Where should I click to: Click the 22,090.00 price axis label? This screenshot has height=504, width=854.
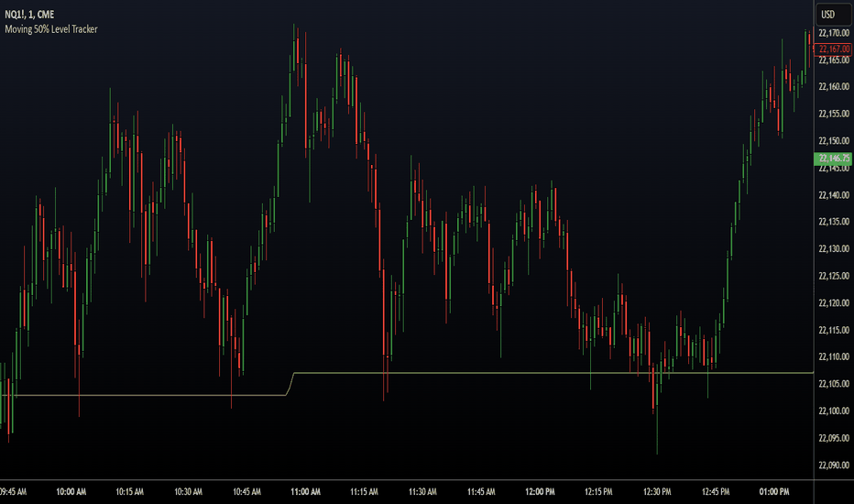click(x=834, y=465)
